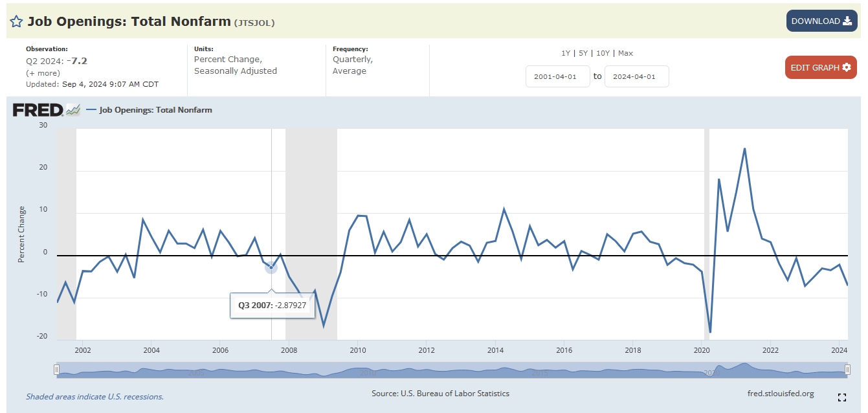The width and height of the screenshot is (868, 413).
Task: Select the 1Y date range
Action: click(x=566, y=53)
